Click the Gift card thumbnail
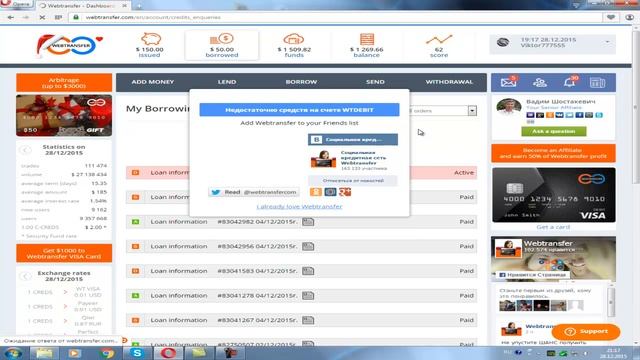 pyautogui.click(x=64, y=116)
